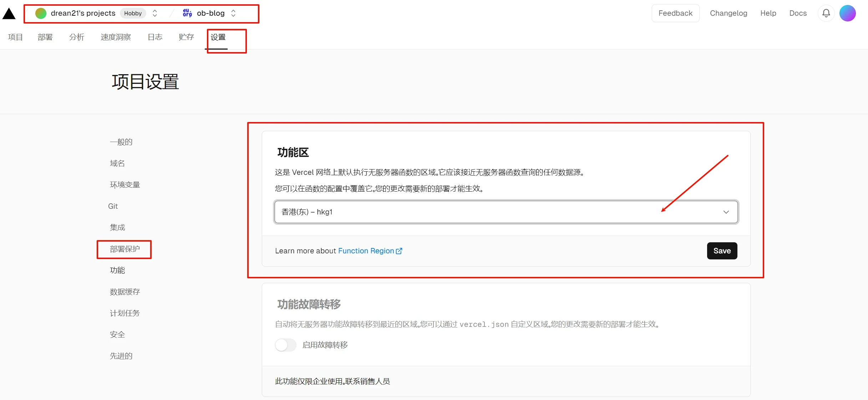Click the dream21's projects team avatar
868x400 pixels.
point(41,13)
